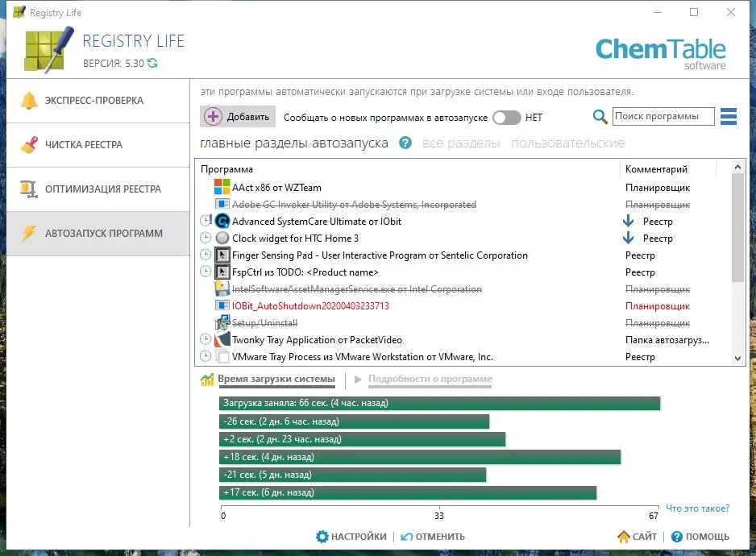The height and width of the screenshot is (556, 756).
Task: Click the AAct x86 Windows logo icon
Action: point(222,187)
